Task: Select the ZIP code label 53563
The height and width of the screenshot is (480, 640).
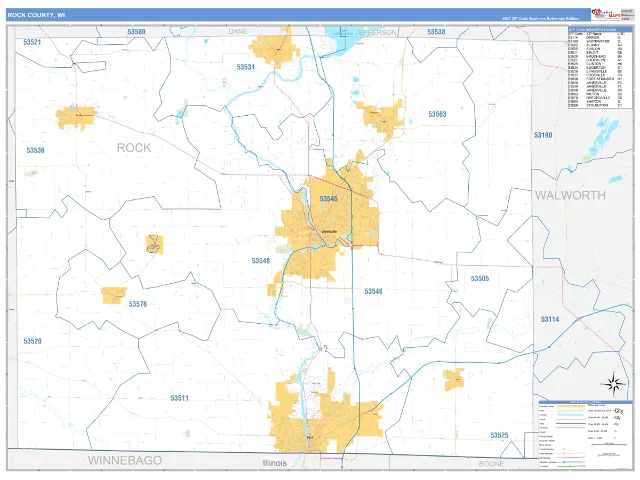Action: click(437, 114)
